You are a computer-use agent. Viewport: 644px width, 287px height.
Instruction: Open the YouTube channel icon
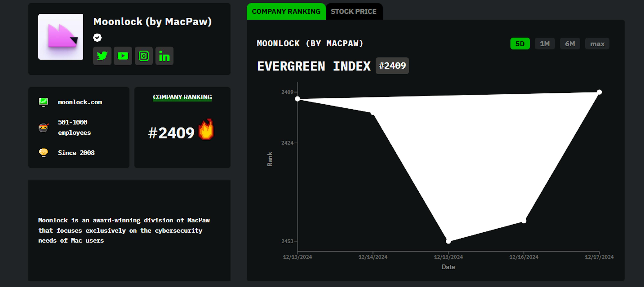123,56
